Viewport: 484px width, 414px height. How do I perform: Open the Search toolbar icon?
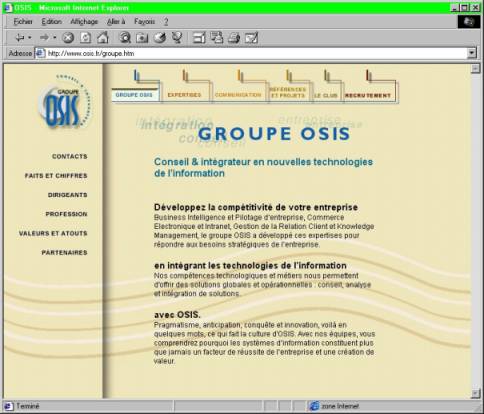coord(125,38)
